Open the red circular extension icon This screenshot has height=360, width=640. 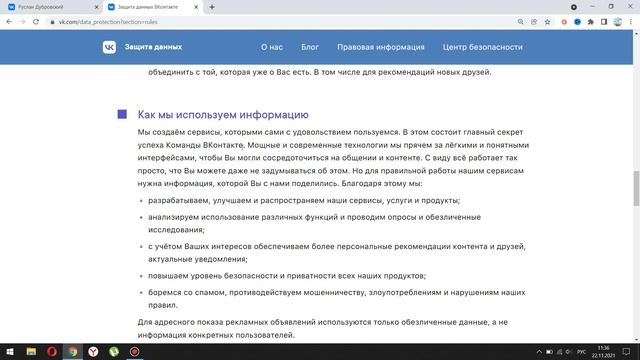[564, 22]
